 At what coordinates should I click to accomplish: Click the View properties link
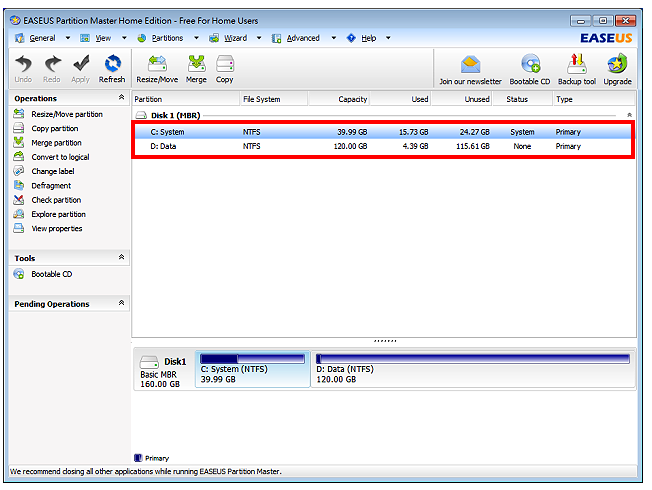(x=57, y=229)
